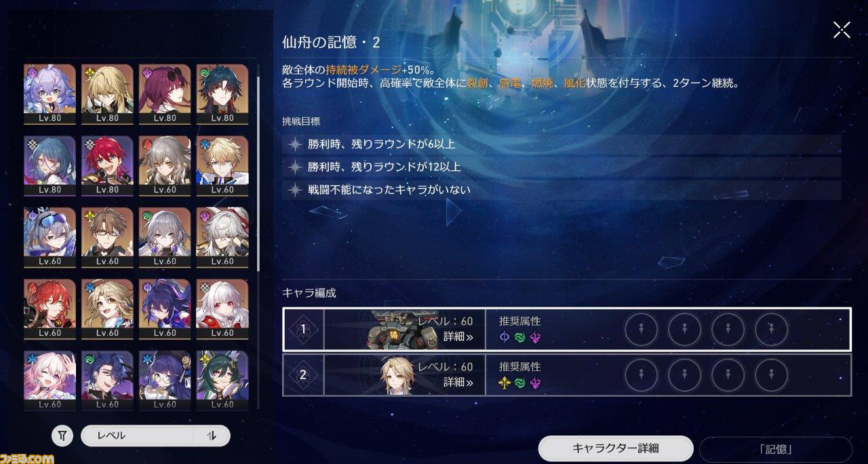Select the second empty slot in team 2

[685, 375]
